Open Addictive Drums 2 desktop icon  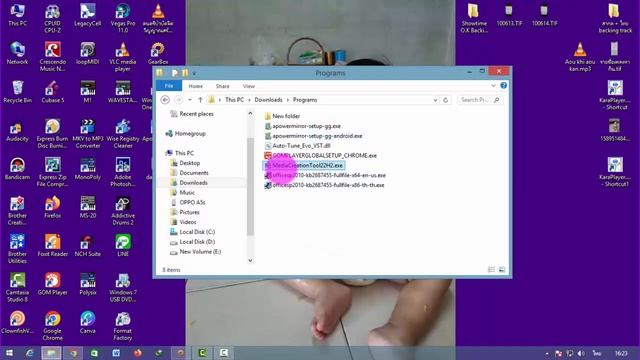click(123, 211)
